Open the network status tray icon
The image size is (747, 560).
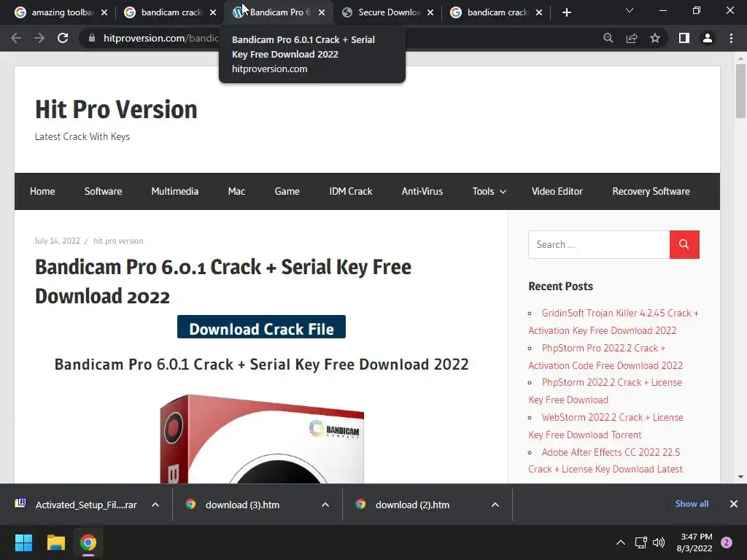640,542
